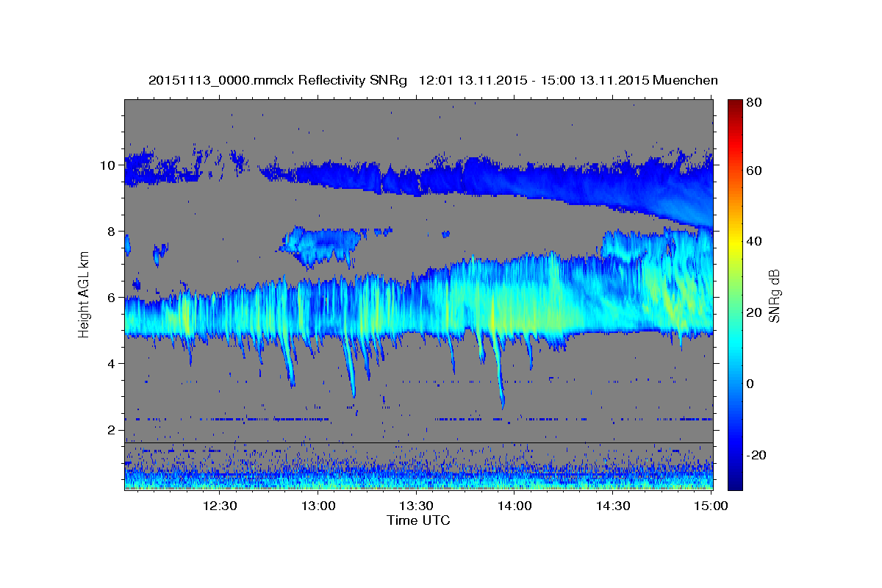Click the 'SNRg dB' colorbar label
882x588 pixels.
coord(774,295)
